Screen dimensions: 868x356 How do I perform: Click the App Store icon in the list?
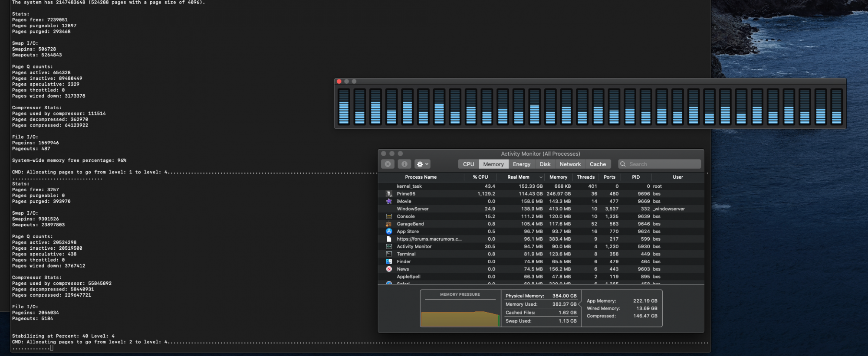click(x=389, y=231)
